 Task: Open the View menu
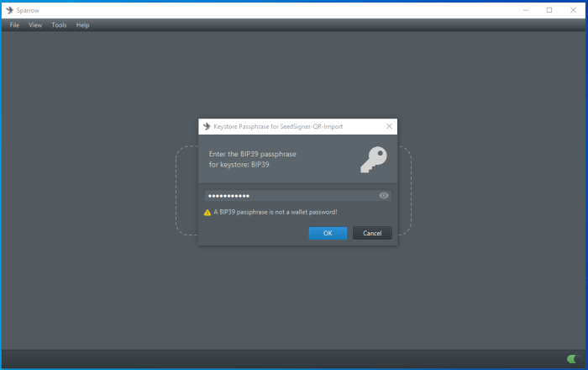[x=35, y=25]
